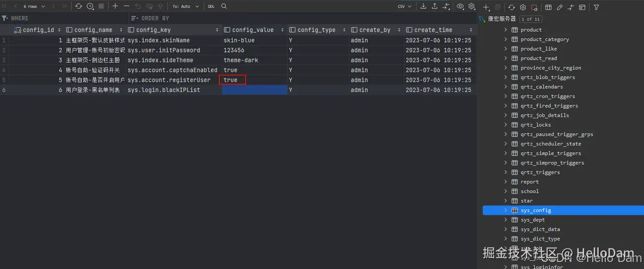Image resolution: width=644 pixels, height=269 pixels.
Task: Export data with the download icon
Action: 423,7
